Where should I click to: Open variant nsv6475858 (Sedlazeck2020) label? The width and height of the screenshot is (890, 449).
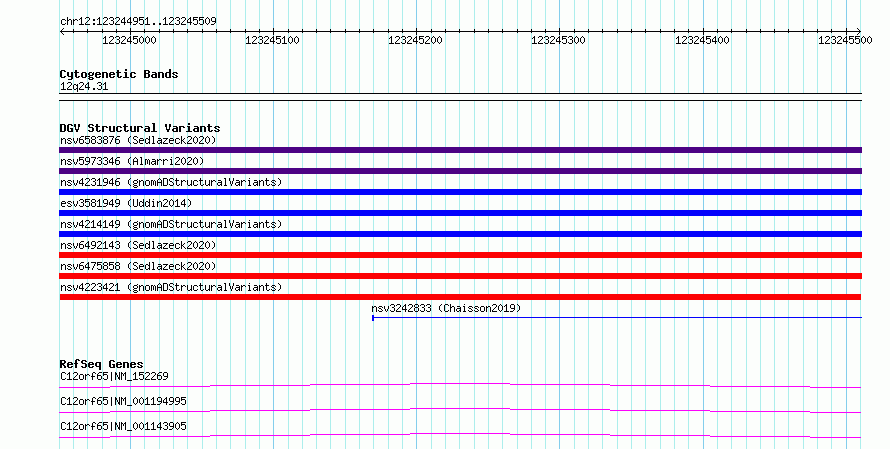[x=138, y=266]
